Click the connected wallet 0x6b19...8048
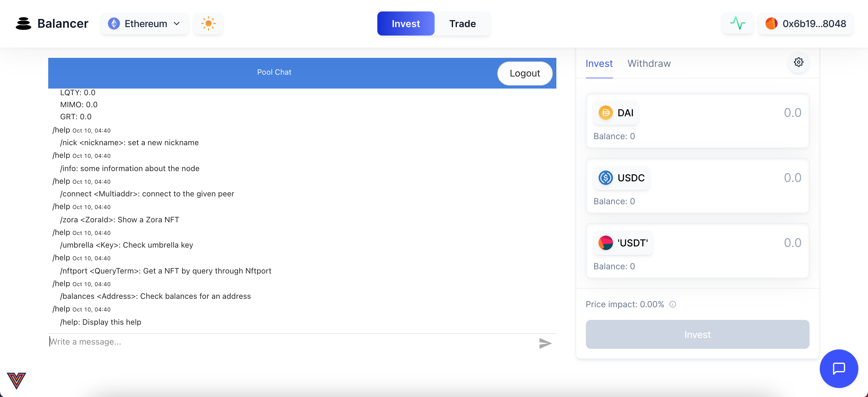 tap(806, 23)
